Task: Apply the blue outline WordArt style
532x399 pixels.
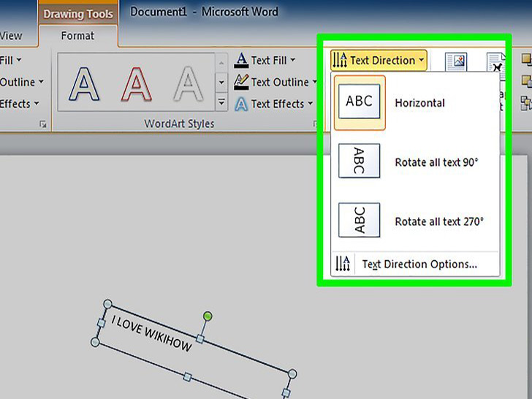Action: click(84, 84)
